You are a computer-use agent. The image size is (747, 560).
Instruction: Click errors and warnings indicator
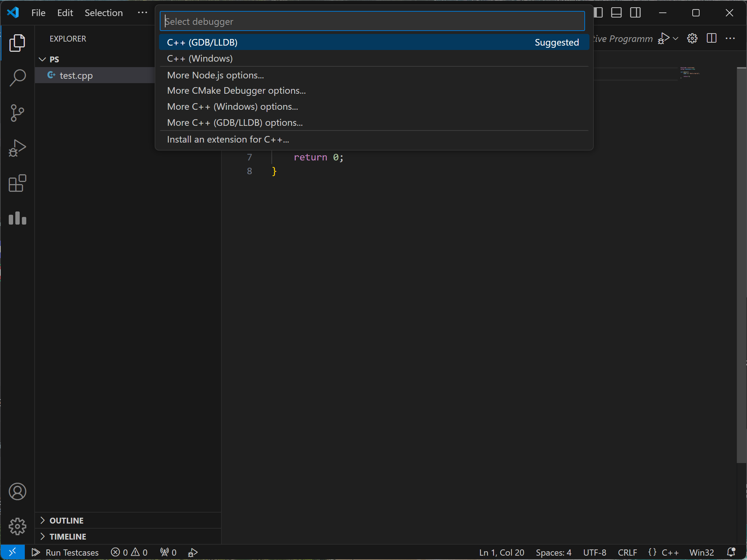[x=129, y=552]
